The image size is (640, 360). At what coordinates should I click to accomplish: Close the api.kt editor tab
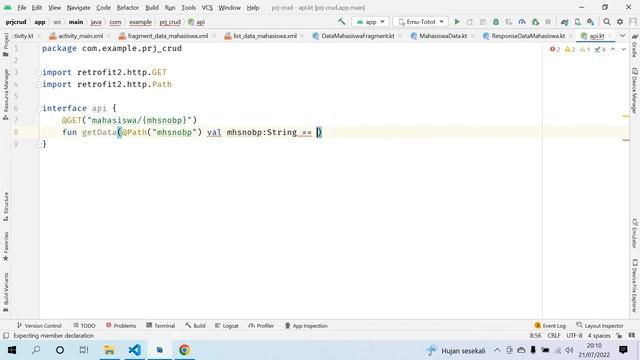[610, 36]
